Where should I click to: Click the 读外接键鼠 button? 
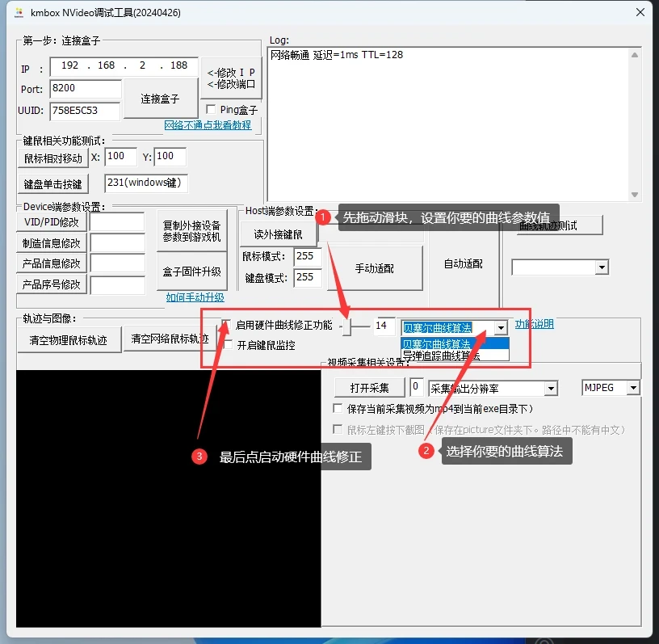(x=279, y=234)
